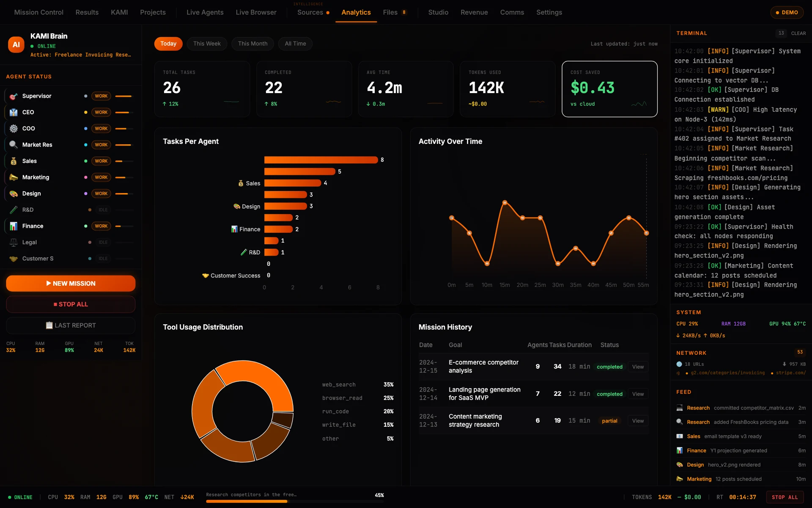Image resolution: width=812 pixels, height=508 pixels.
Task: Open the Mission Control tab
Action: pos(39,12)
